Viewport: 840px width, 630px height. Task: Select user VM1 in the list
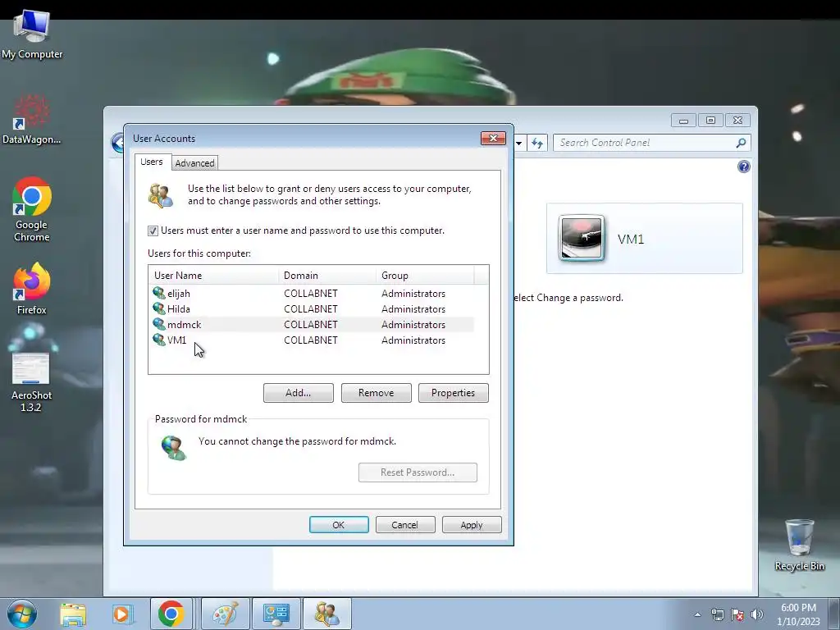(x=311, y=340)
